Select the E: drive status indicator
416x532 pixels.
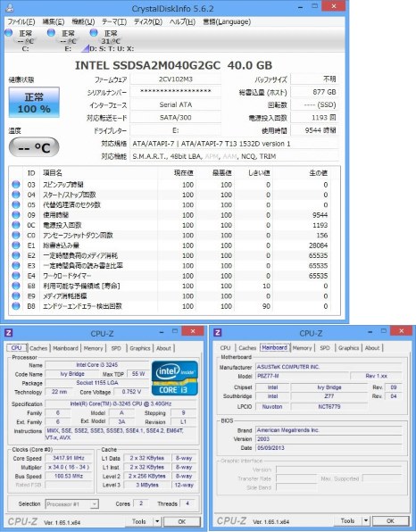62,40
